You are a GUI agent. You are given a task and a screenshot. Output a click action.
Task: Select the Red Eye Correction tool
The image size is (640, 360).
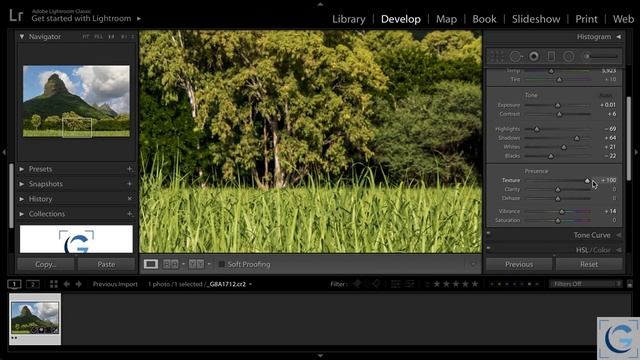[534, 56]
